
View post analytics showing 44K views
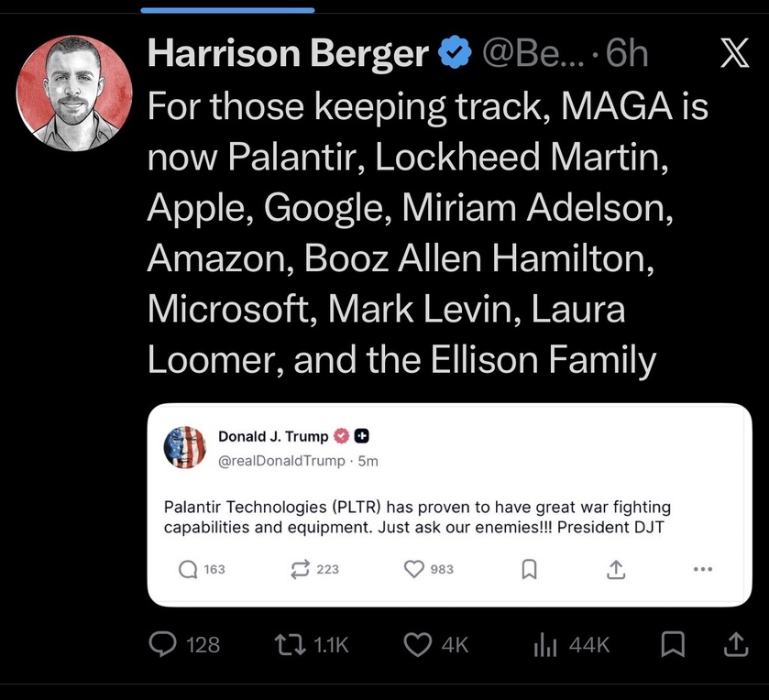coord(545,644)
